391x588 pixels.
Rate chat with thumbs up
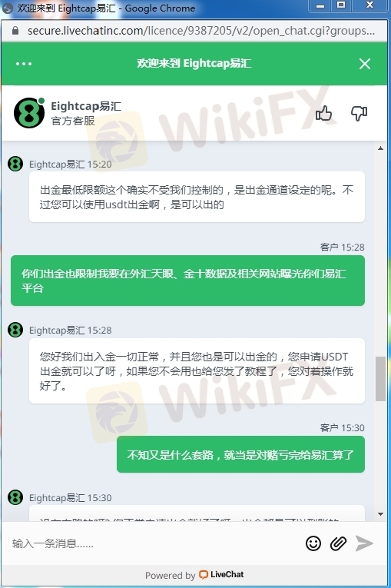[323, 113]
